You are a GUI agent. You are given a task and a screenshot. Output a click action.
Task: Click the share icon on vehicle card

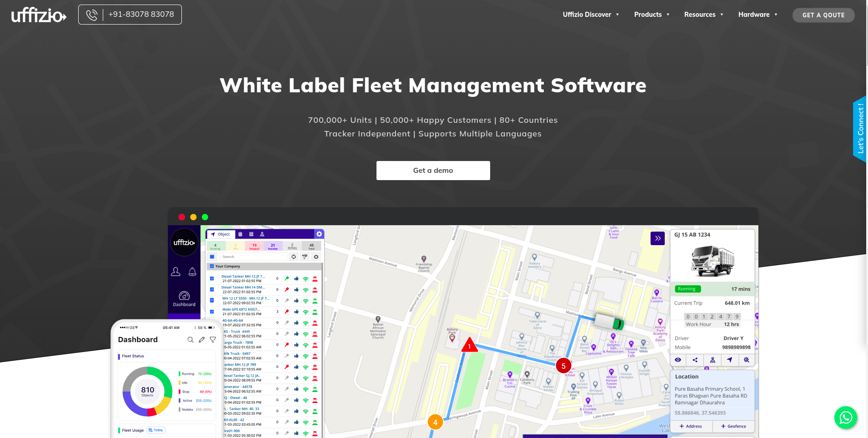695,360
